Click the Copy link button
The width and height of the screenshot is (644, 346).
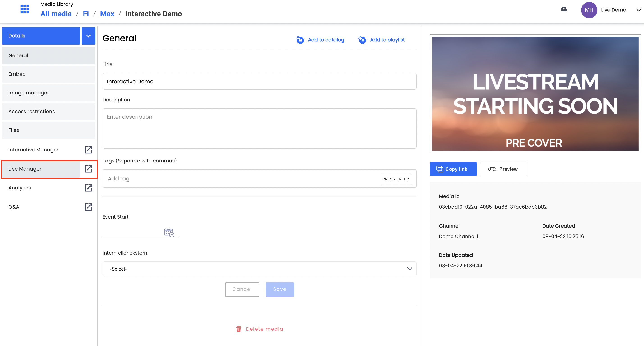(x=453, y=169)
